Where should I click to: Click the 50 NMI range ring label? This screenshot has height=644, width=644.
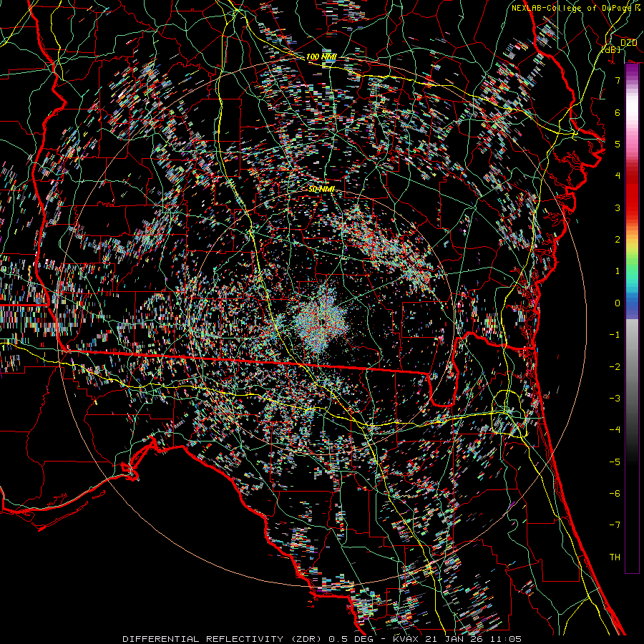(x=321, y=189)
